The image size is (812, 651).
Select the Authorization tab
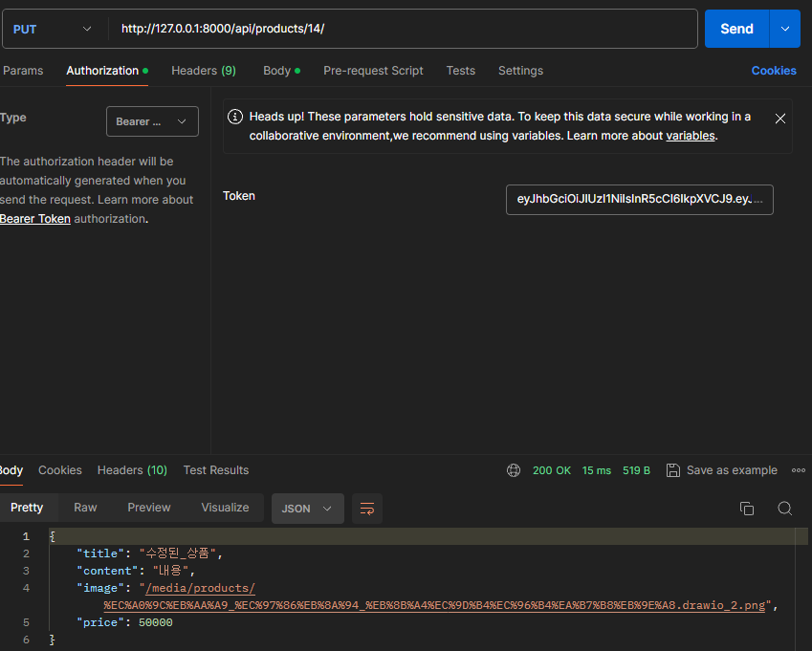(107, 71)
